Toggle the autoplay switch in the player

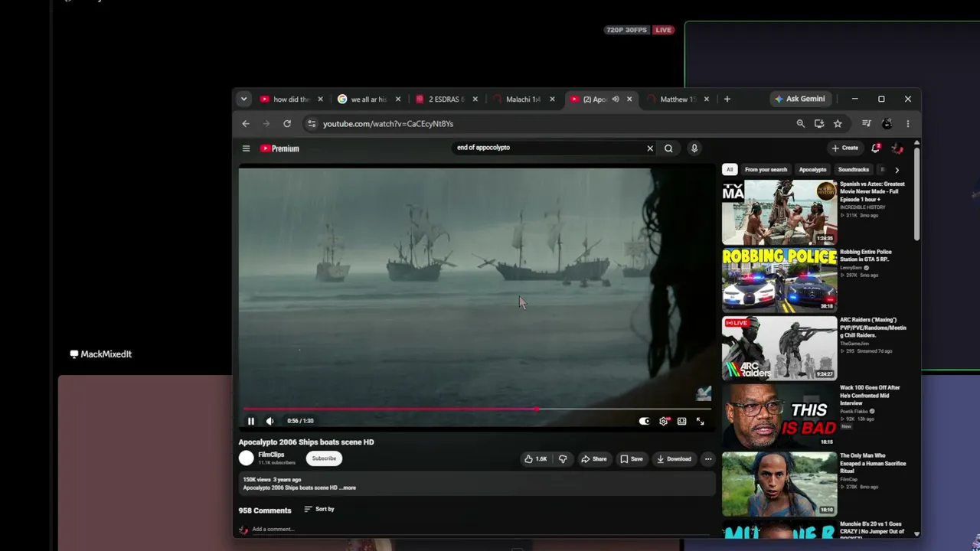tap(645, 421)
